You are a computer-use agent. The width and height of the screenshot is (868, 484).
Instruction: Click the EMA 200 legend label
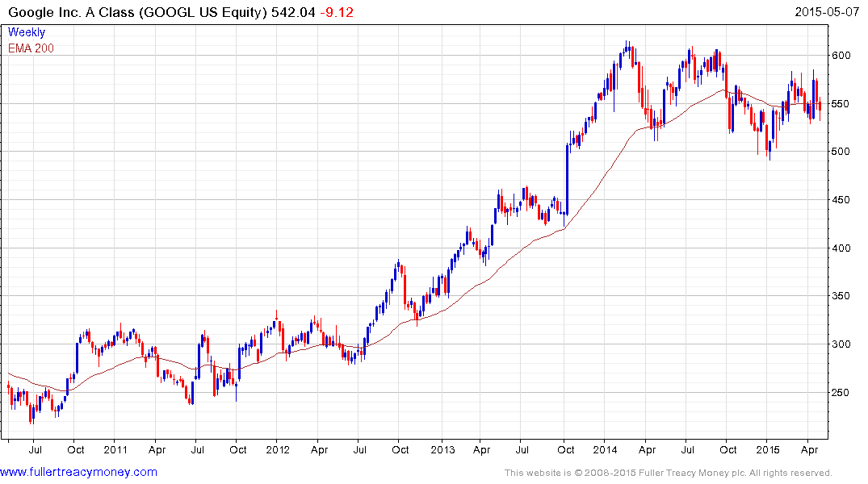(x=31, y=48)
